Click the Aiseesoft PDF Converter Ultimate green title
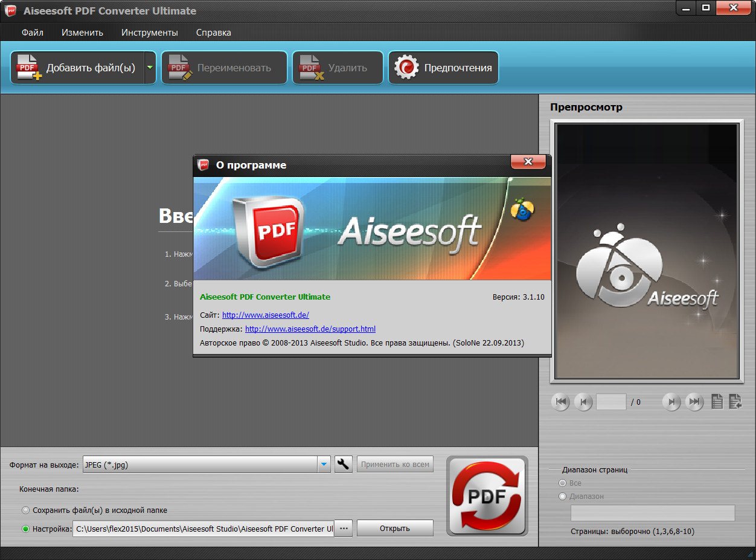The width and height of the screenshot is (756, 560). pyautogui.click(x=265, y=297)
